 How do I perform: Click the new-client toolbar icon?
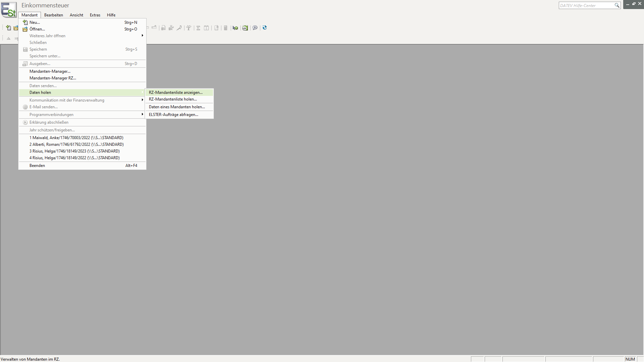pyautogui.click(x=9, y=28)
